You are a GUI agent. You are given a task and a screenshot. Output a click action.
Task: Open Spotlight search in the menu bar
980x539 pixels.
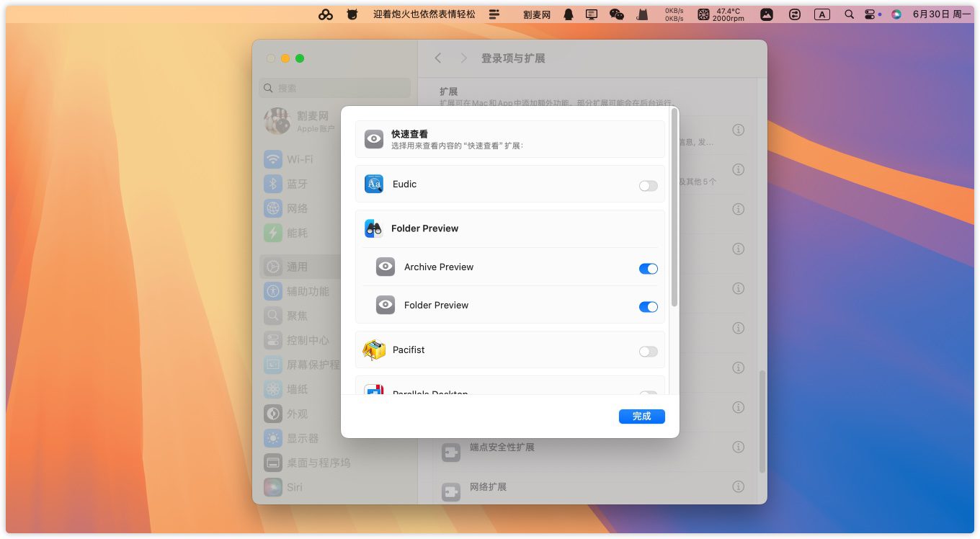click(x=849, y=14)
